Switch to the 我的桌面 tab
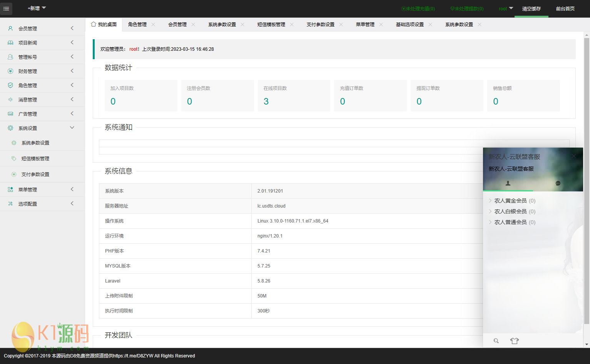The image size is (590, 364). coord(104,25)
